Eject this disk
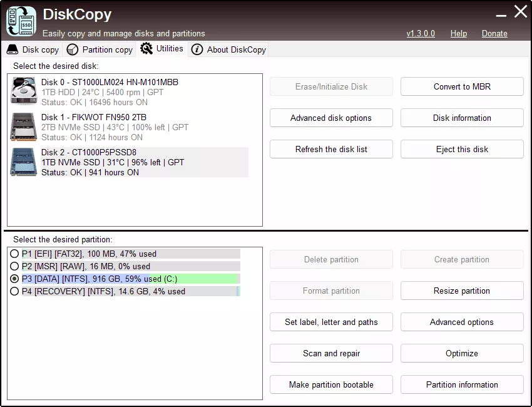The height and width of the screenshot is (407, 532). click(461, 149)
